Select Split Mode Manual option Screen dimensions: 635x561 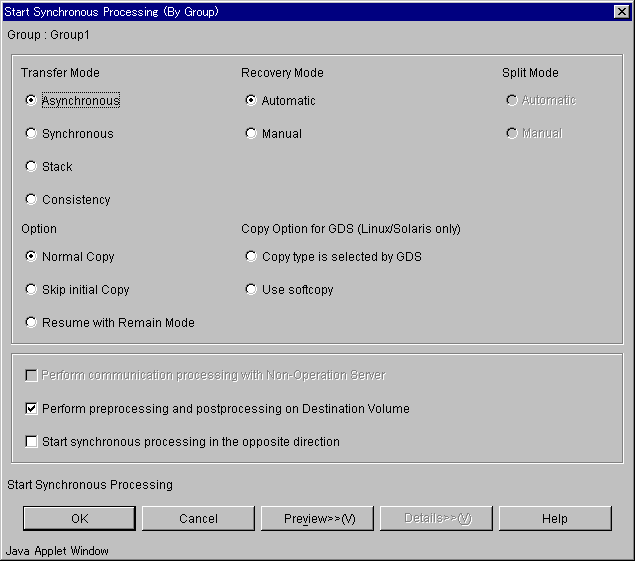(x=512, y=133)
